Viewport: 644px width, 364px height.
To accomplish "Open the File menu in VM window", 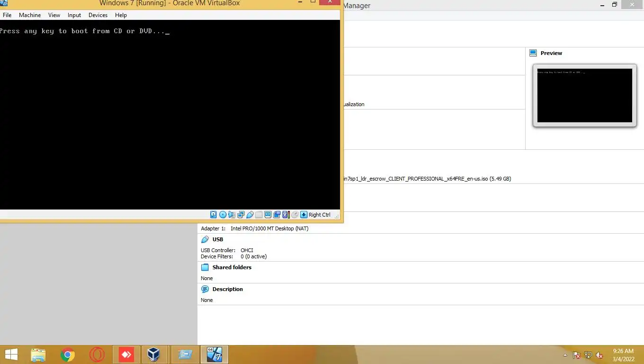I will 7,15.
